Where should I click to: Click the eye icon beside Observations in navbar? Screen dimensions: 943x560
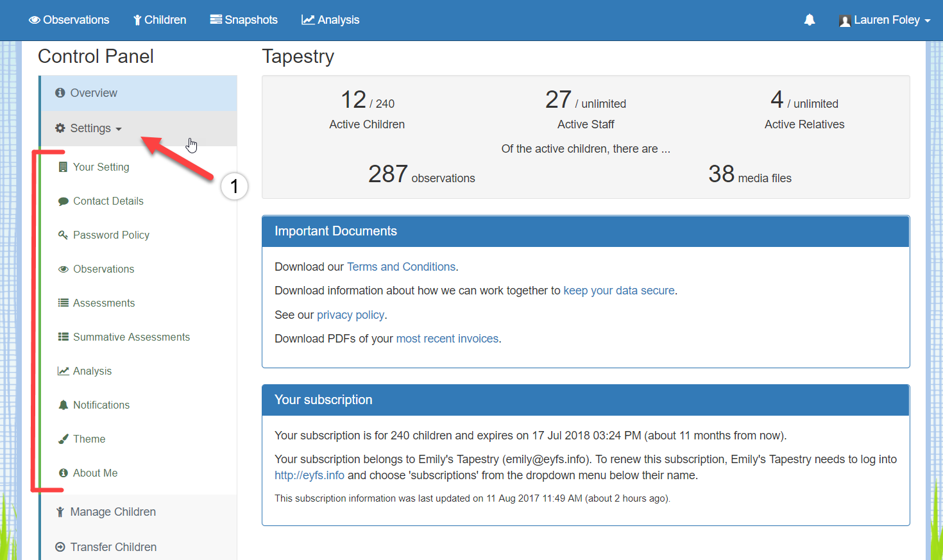[35, 20]
